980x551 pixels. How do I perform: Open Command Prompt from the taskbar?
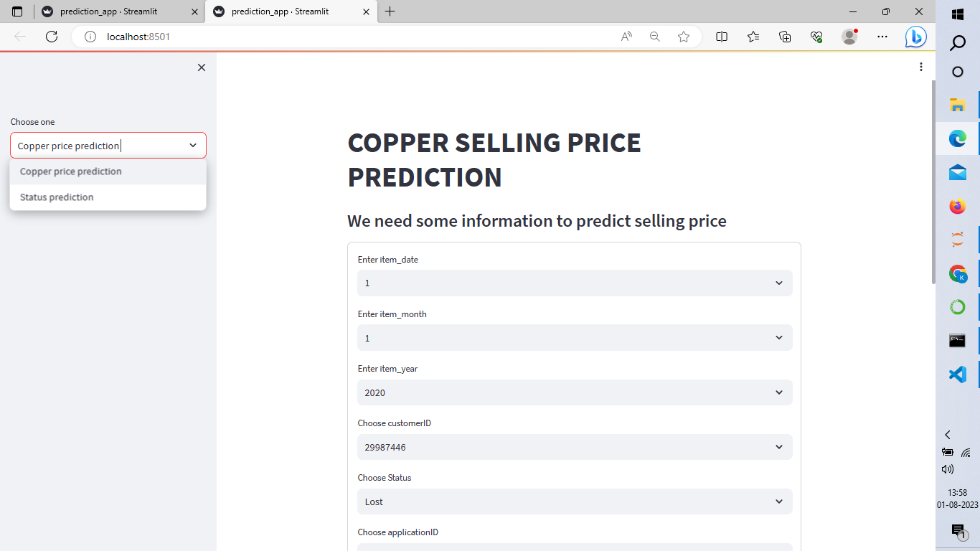tap(957, 340)
